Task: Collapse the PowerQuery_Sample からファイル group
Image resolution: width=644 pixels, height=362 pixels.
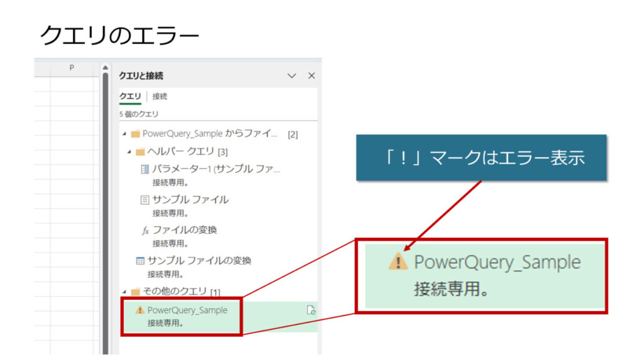Action: tap(124, 134)
